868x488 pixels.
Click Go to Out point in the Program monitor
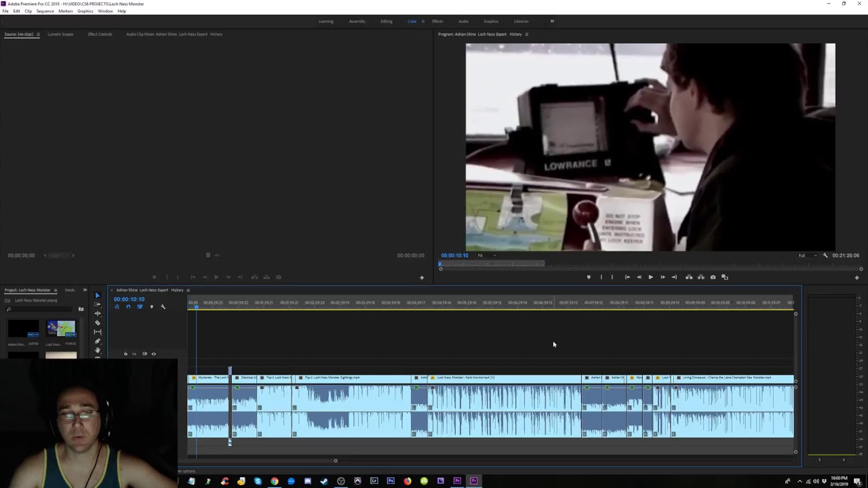coord(674,277)
